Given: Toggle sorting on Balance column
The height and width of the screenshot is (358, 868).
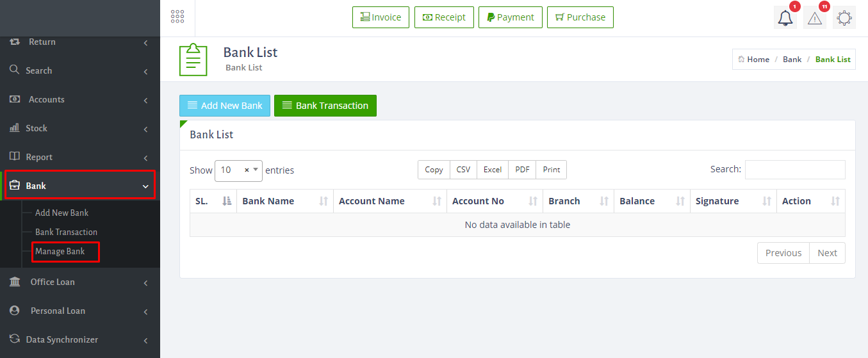Looking at the screenshot, I should point(651,201).
